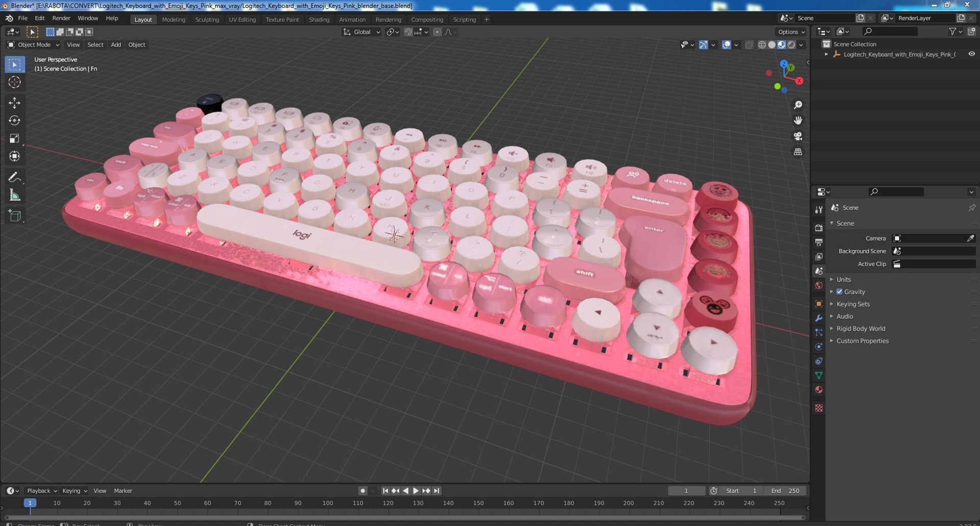Image resolution: width=980 pixels, height=526 pixels.
Task: Open the viewport shading options dropdown
Action: 801,45
